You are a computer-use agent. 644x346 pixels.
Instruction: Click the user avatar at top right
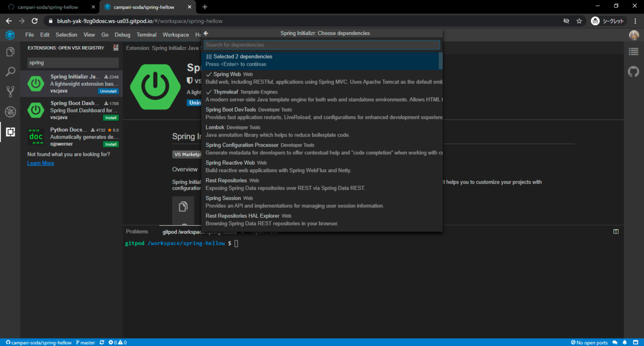coord(634,35)
